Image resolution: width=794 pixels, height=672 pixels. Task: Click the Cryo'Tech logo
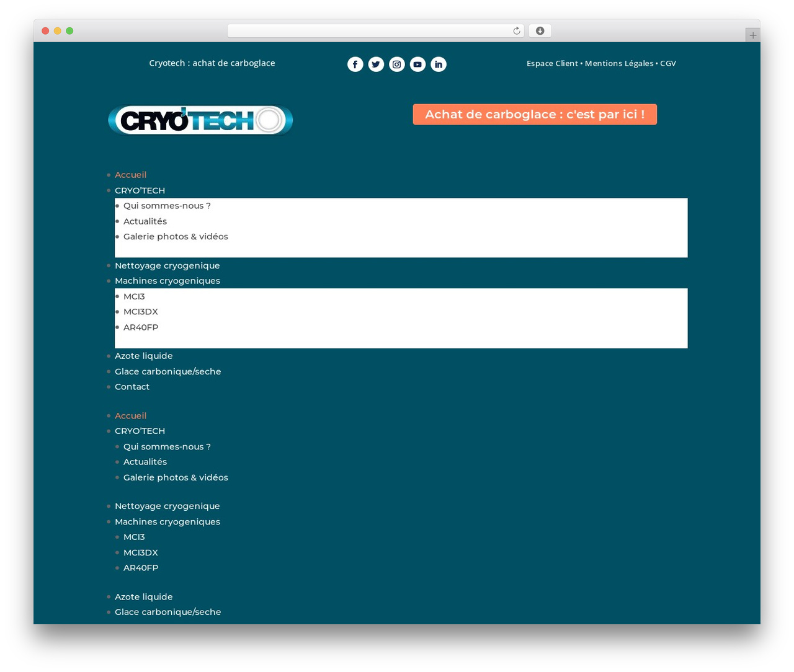(x=200, y=120)
